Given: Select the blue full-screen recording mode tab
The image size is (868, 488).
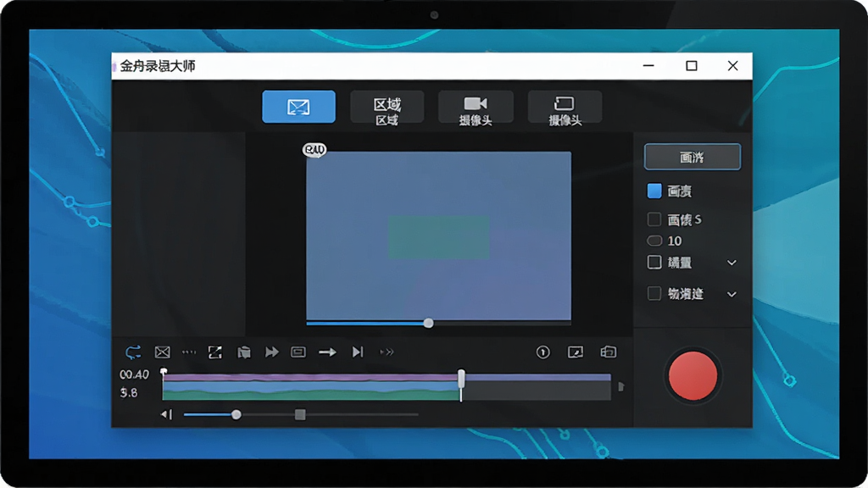Looking at the screenshot, I should pos(298,106).
